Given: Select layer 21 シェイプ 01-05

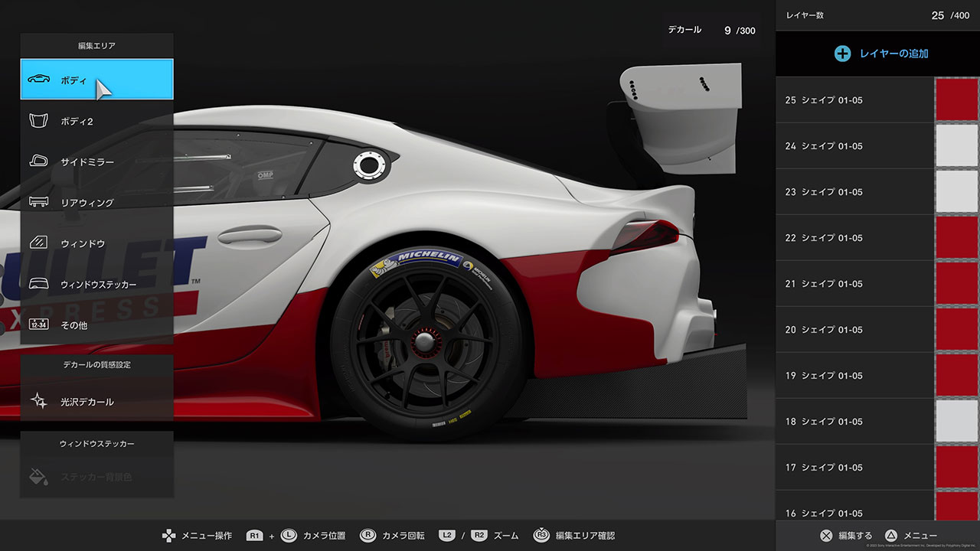Looking at the screenshot, I should click(877, 283).
